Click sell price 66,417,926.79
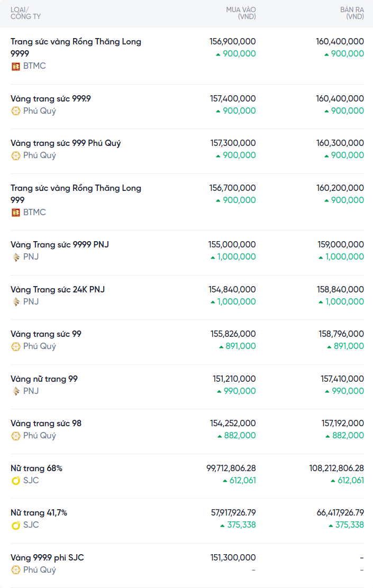 336,513
